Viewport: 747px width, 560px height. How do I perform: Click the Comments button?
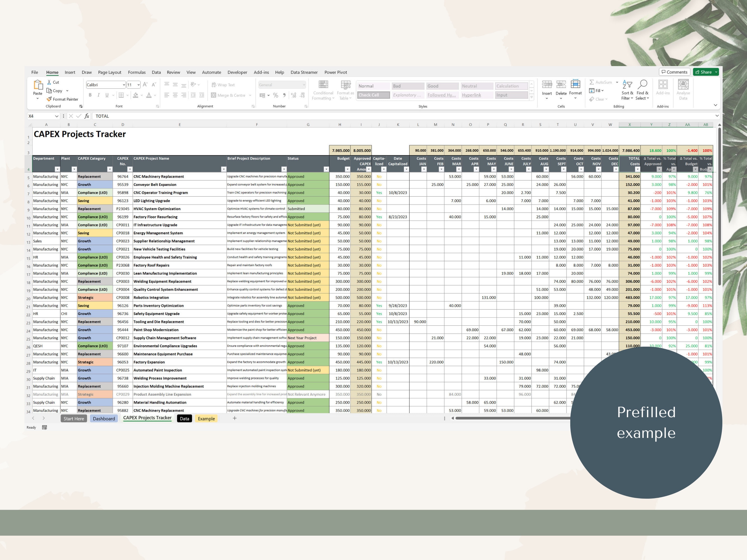pyautogui.click(x=674, y=72)
